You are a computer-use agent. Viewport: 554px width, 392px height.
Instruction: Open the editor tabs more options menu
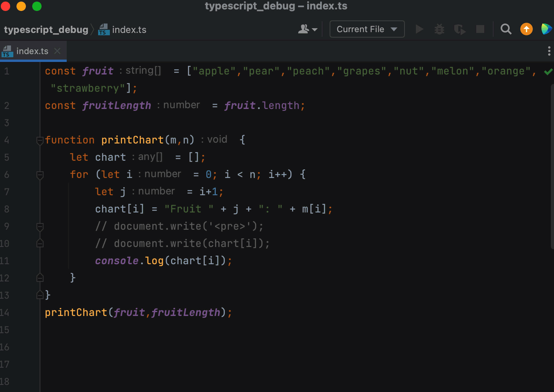(549, 51)
